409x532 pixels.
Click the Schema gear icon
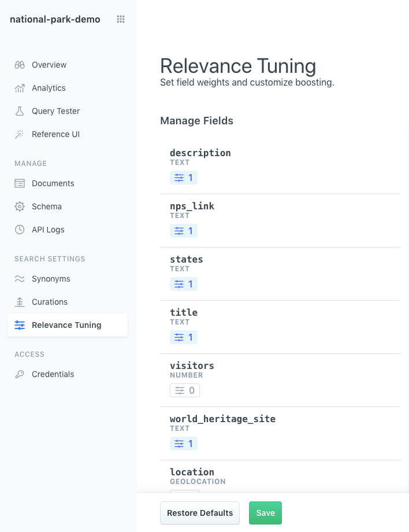point(19,206)
